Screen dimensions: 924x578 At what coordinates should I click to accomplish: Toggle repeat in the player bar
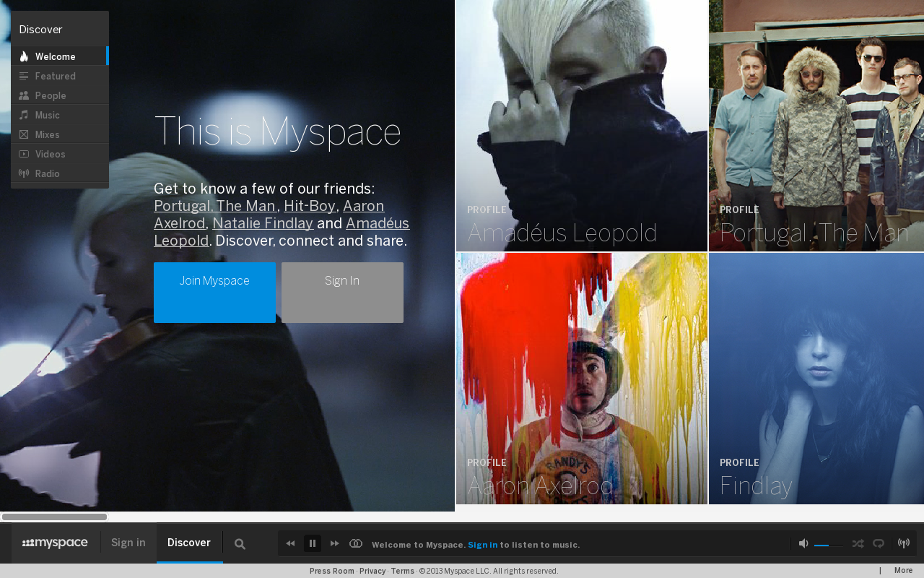879,543
